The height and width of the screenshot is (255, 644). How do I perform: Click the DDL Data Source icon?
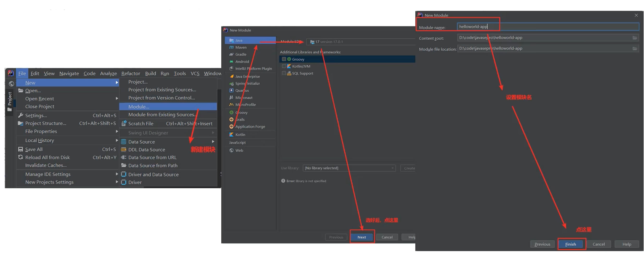(123, 150)
